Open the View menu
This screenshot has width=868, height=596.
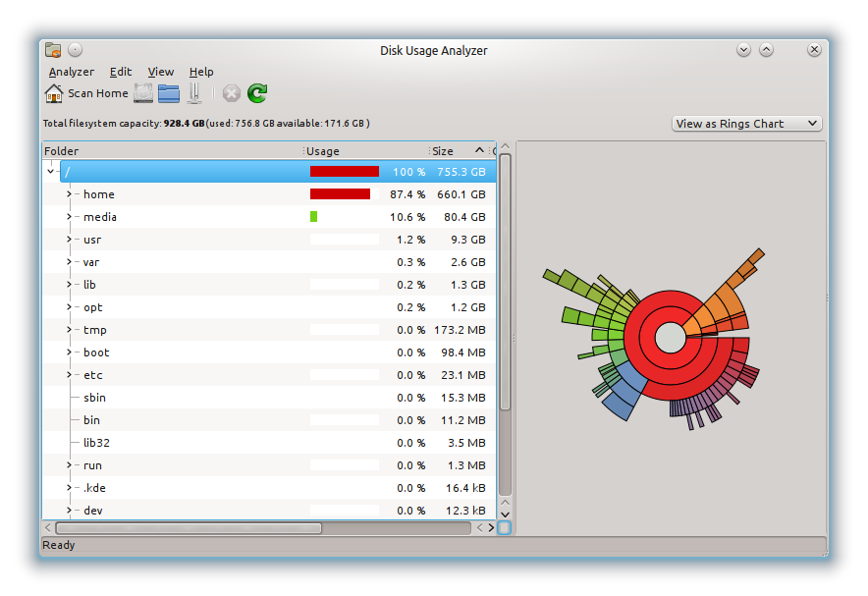click(160, 72)
